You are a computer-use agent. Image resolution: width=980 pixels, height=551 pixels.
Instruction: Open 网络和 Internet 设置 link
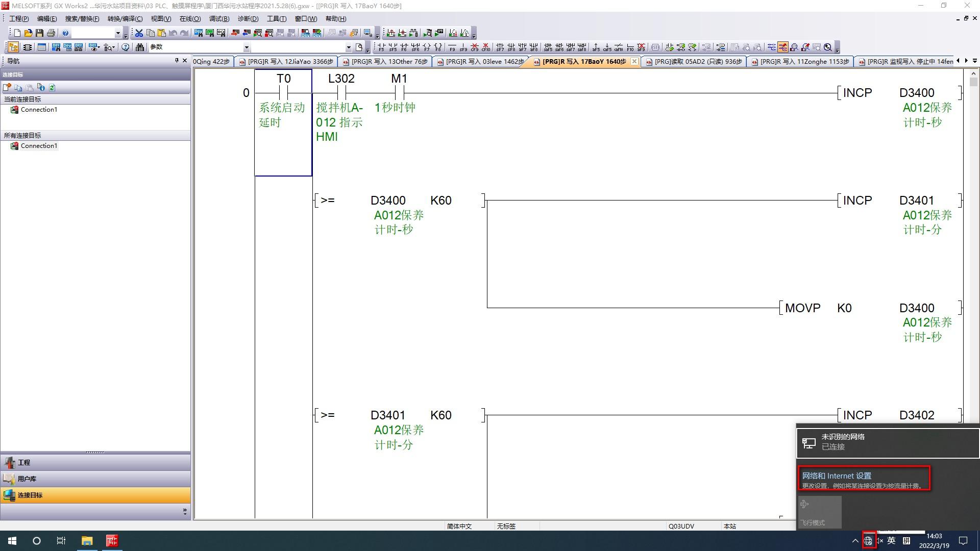pyautogui.click(x=836, y=475)
